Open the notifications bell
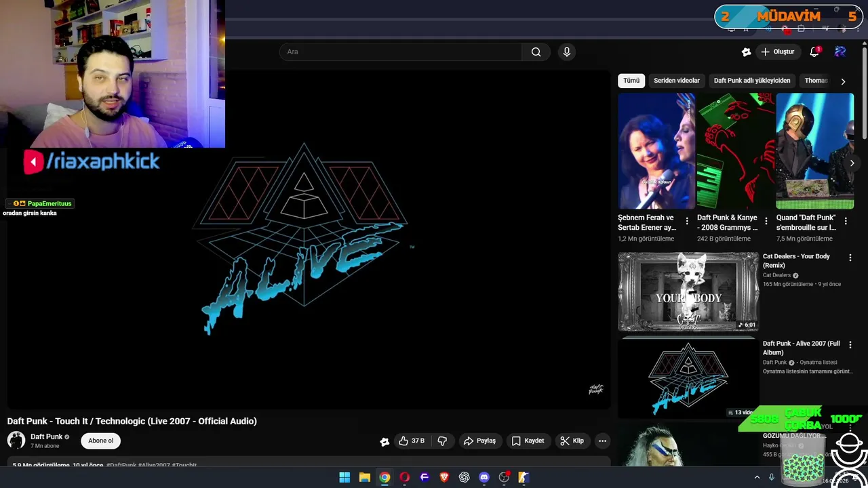 814,52
